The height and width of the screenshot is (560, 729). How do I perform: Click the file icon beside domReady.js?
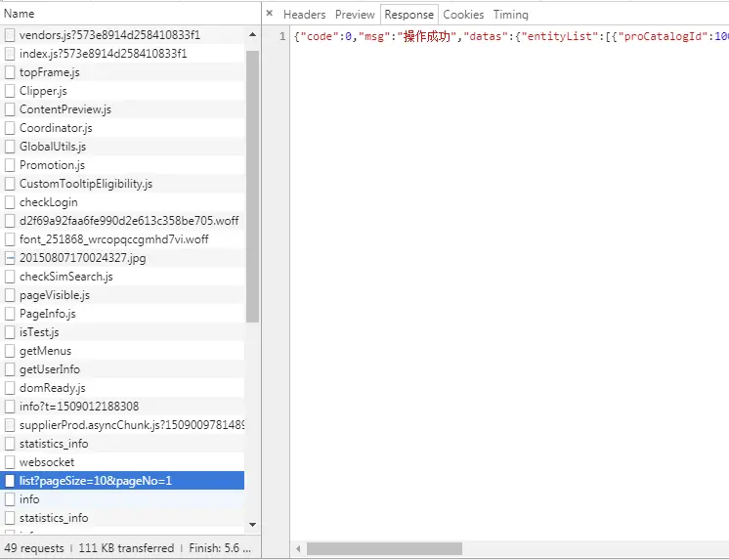(x=10, y=388)
